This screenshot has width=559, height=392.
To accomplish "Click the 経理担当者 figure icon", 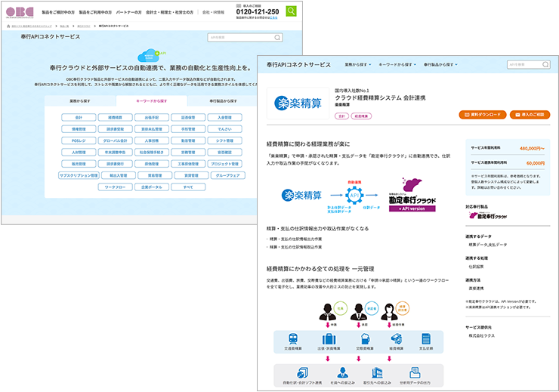I will click(x=389, y=312).
